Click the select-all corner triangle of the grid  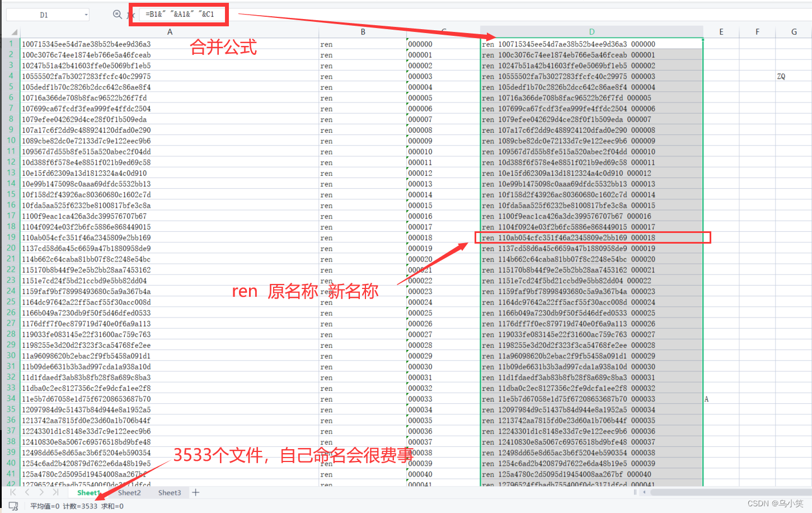pos(15,32)
